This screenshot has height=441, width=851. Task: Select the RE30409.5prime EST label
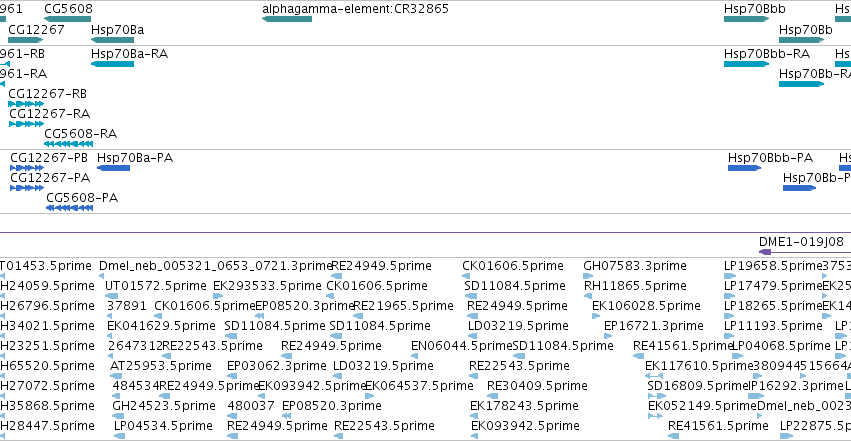(537, 386)
